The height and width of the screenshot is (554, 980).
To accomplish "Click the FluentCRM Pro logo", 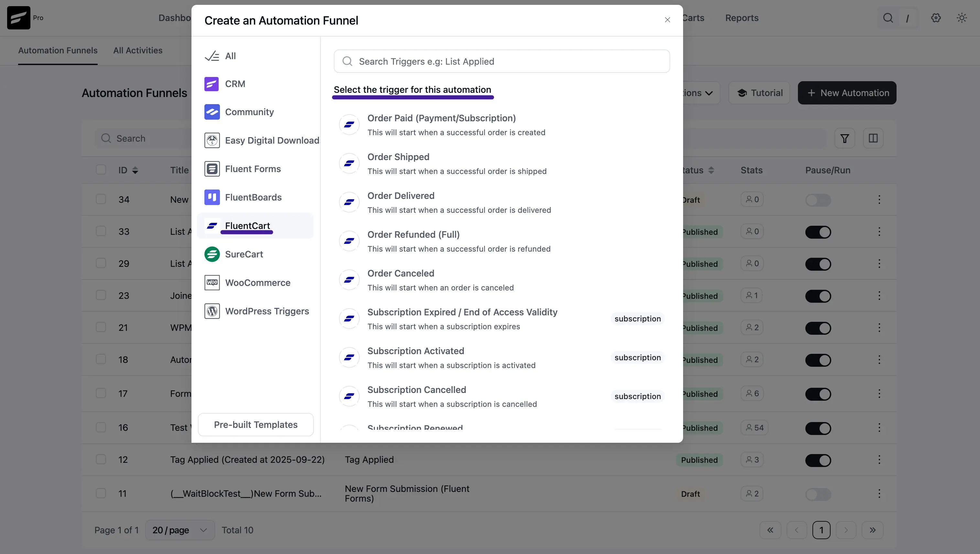I will click(x=19, y=18).
